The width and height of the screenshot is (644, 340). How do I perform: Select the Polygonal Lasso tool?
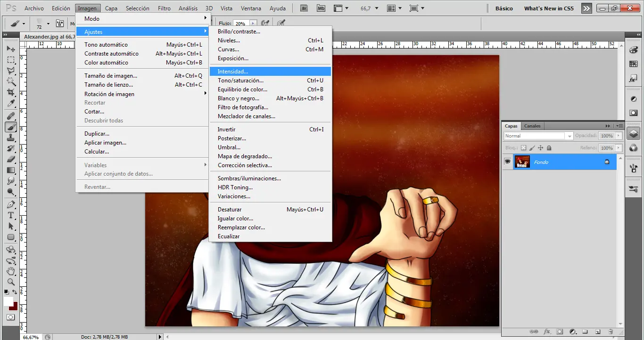click(x=11, y=71)
